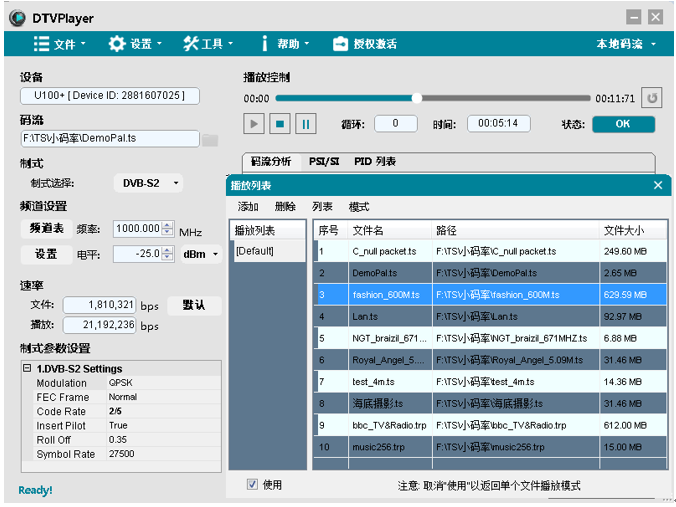Click the frequency field showing 1000.000
The width and height of the screenshot is (676, 507).
(138, 228)
